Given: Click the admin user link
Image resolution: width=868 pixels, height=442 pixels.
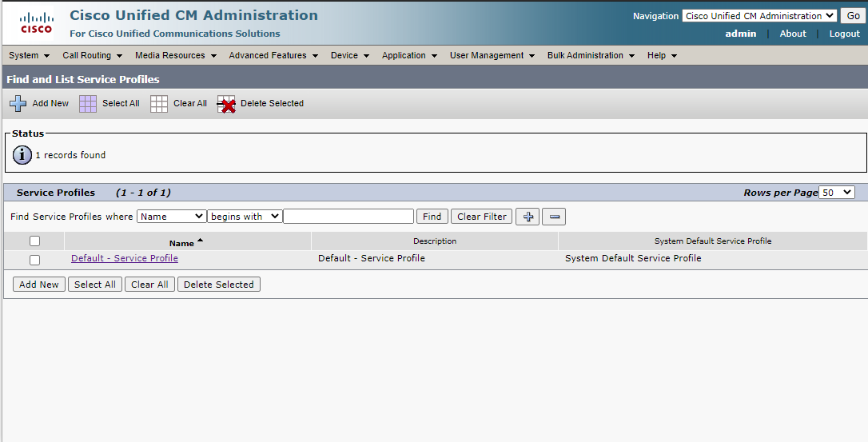Looking at the screenshot, I should 741,34.
